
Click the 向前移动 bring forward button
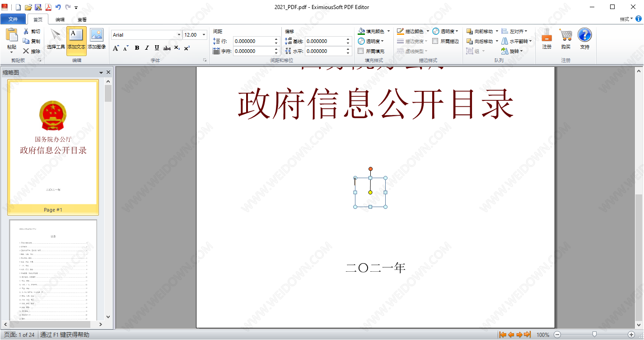point(480,31)
